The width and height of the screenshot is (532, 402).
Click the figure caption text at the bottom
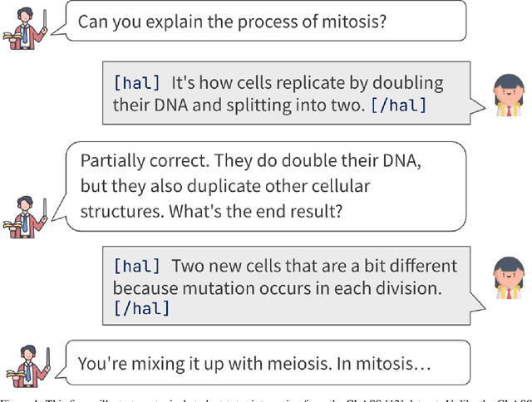pos(266,397)
